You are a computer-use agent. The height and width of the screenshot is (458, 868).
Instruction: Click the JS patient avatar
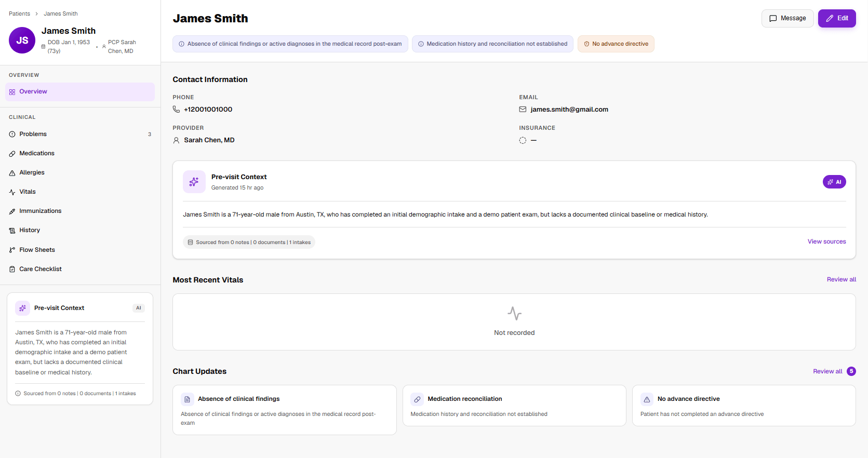click(22, 41)
